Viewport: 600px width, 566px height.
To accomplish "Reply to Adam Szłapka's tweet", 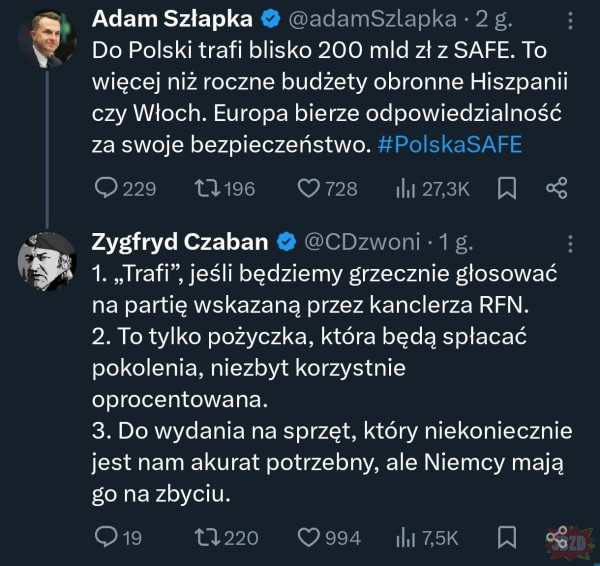I will click(x=106, y=188).
